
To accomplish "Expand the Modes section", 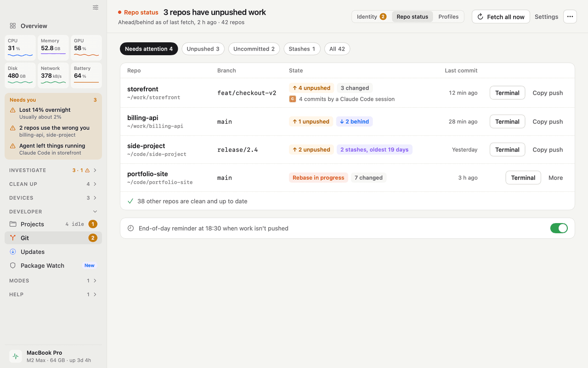I will click(53, 281).
